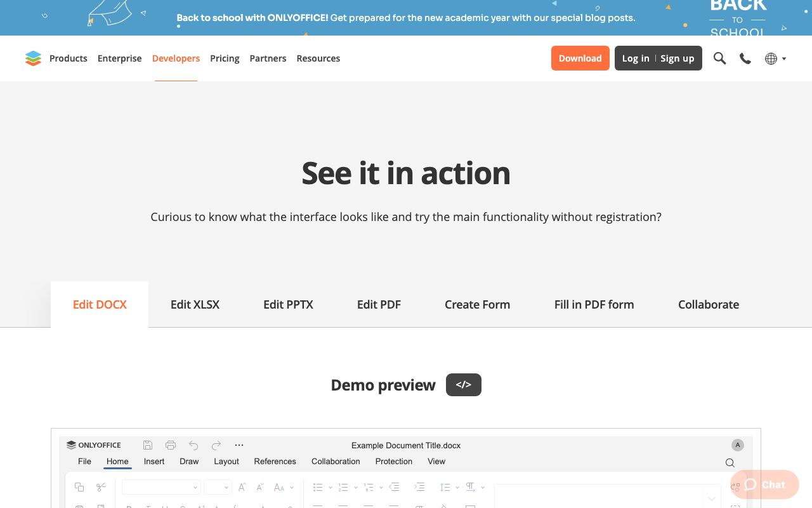This screenshot has height=508, width=812.
Task: Open the font name combo box
Action: (x=161, y=487)
